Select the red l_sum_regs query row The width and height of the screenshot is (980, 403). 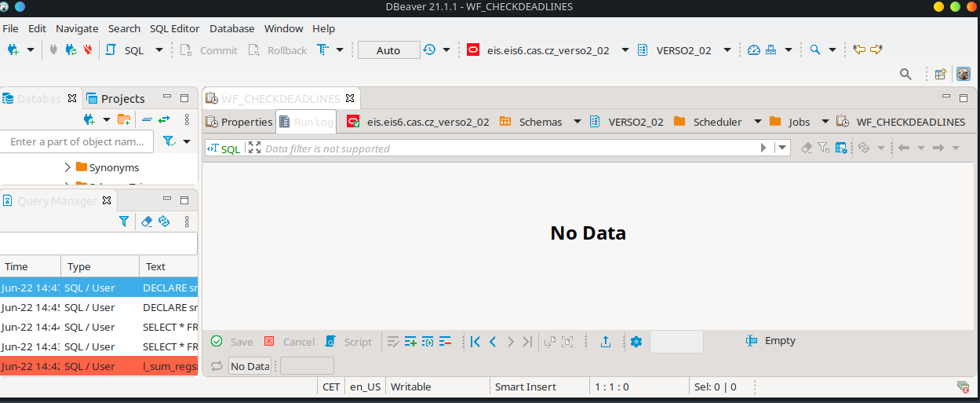99,366
